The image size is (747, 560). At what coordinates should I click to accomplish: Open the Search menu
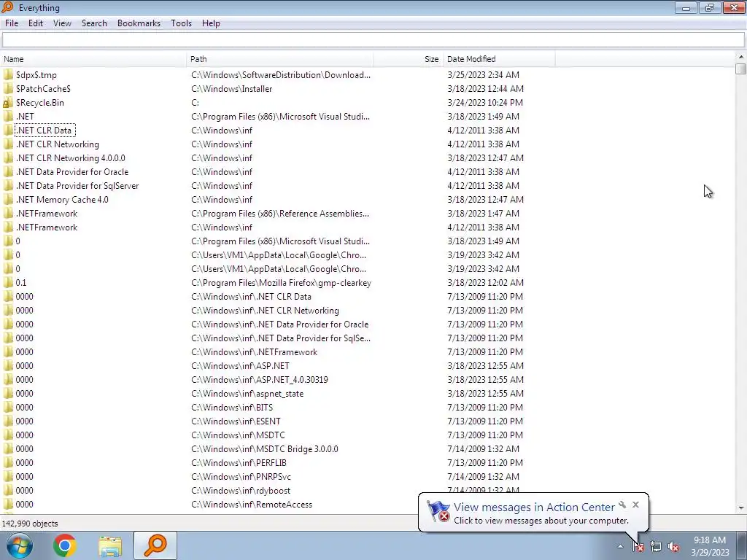tap(94, 23)
